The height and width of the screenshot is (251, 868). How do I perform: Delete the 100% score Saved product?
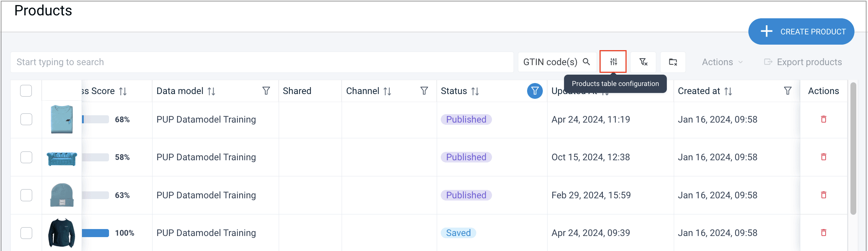[x=823, y=233]
